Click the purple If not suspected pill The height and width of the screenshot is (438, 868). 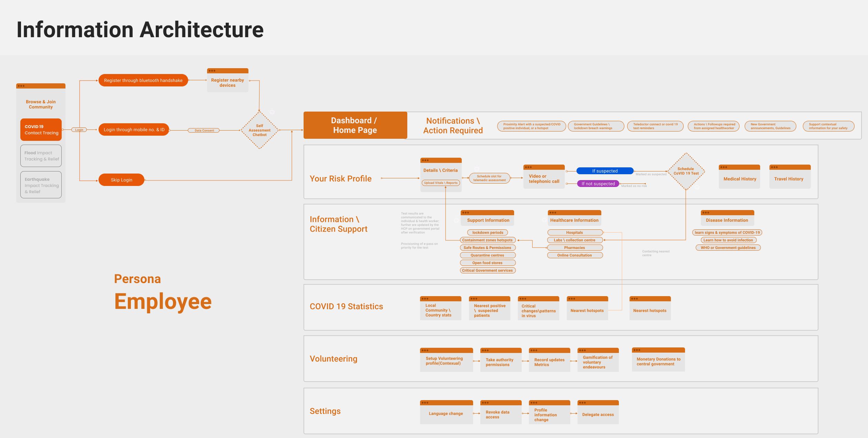tap(598, 184)
